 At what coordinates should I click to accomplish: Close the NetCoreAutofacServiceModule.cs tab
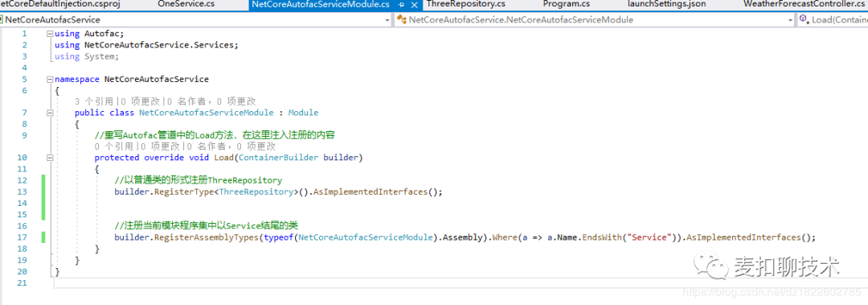(x=414, y=5)
